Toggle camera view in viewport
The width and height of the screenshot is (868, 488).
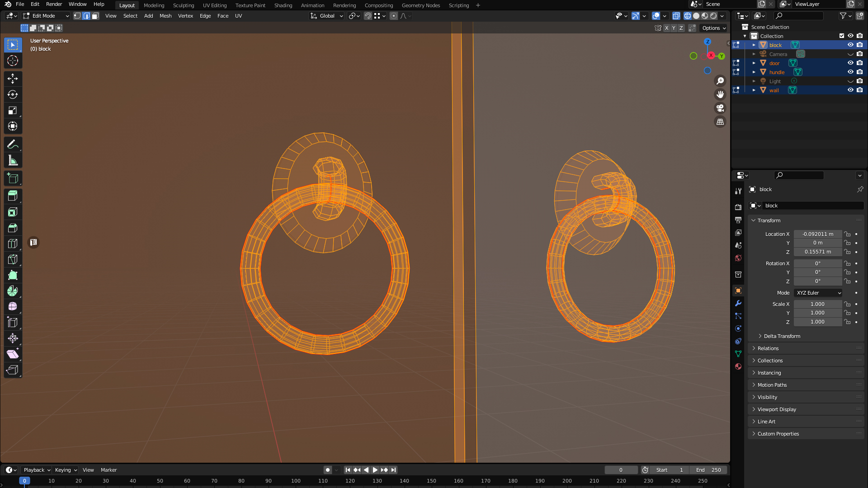(720, 108)
